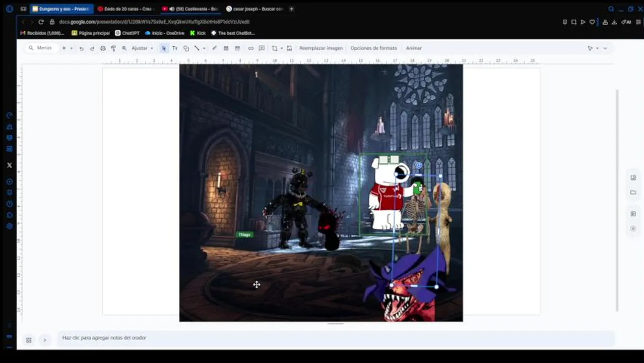Open Recibidos Gmail bookmark
This screenshot has width=644, height=363.
click(42, 33)
